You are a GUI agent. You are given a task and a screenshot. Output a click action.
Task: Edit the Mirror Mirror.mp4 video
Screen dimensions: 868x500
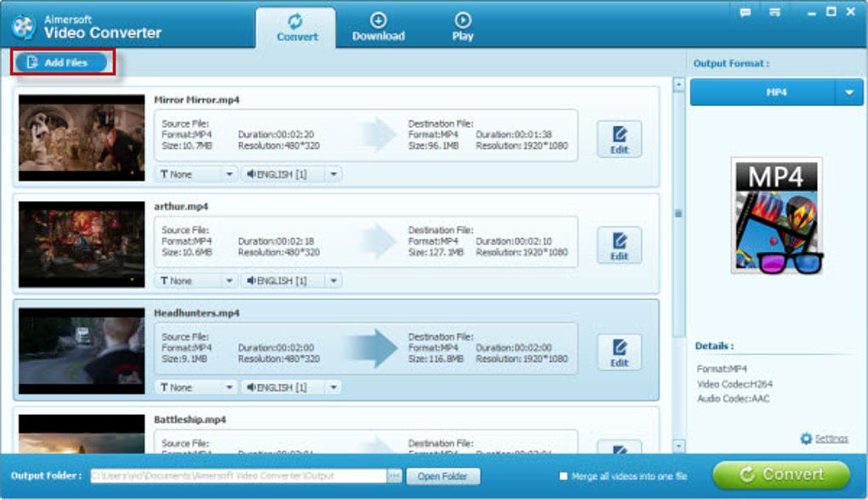tap(619, 139)
